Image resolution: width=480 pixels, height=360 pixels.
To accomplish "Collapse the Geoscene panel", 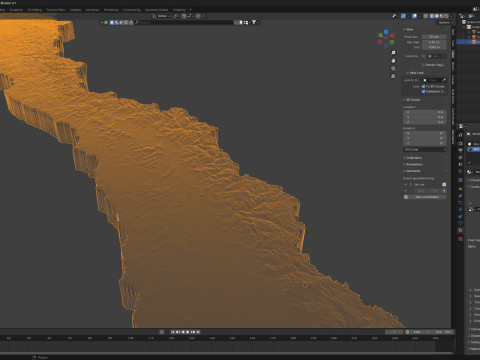I will click(x=412, y=171).
